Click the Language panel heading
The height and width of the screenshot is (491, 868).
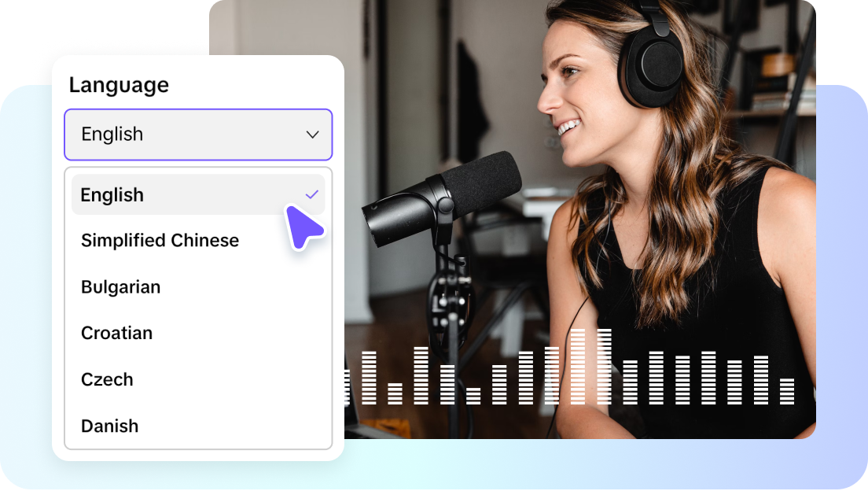click(119, 84)
